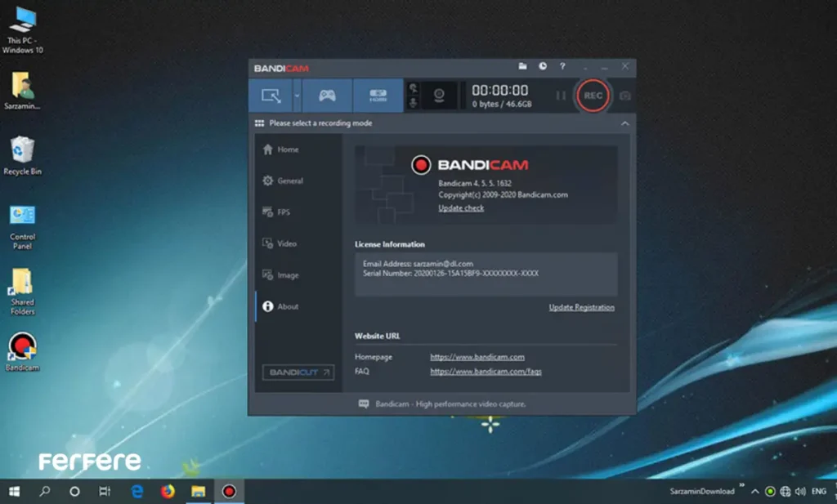Pause recording with the pause icon
The height and width of the screenshot is (504, 837).
pyautogui.click(x=561, y=96)
